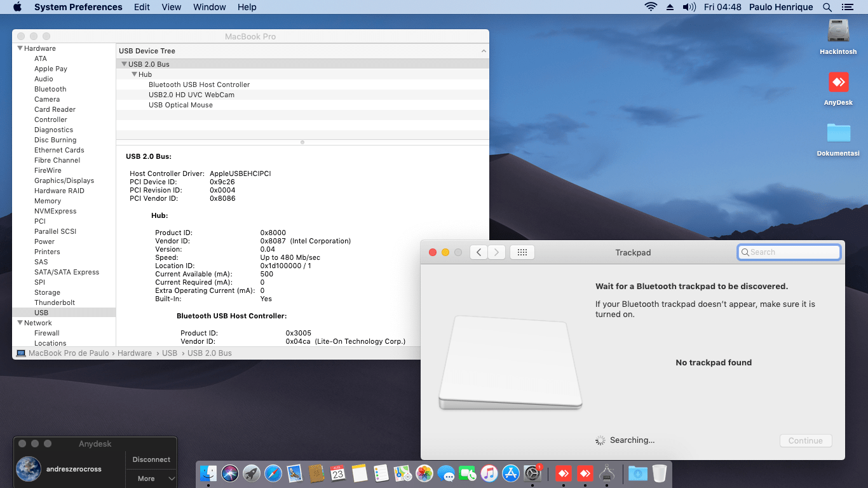This screenshot has width=868, height=488.
Task: Collapse the Network section in sidebar
Action: point(20,323)
